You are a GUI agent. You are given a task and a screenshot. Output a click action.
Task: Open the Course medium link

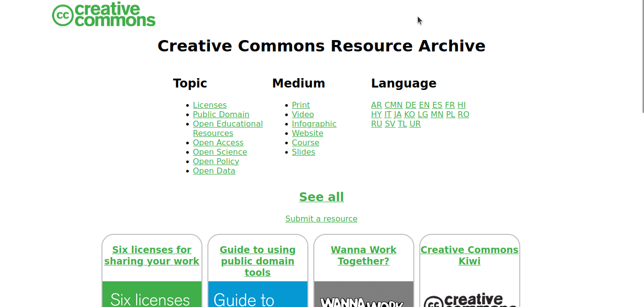point(305,142)
